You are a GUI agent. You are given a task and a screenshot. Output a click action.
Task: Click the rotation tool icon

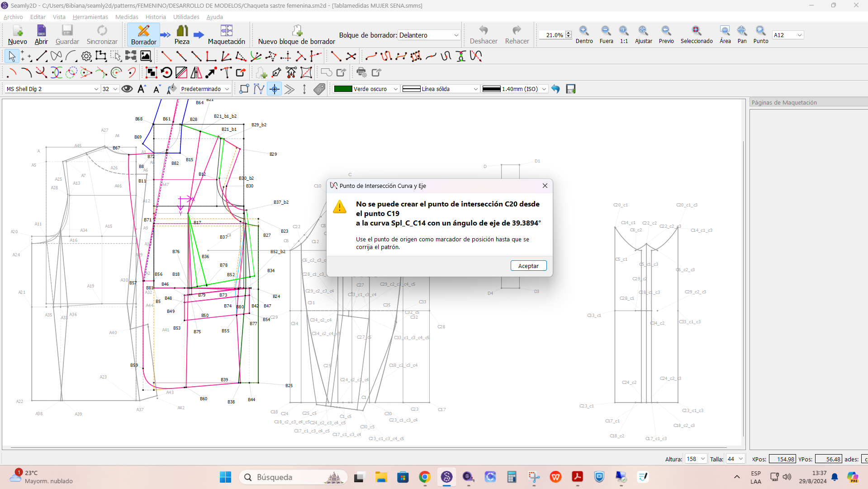tap(166, 72)
